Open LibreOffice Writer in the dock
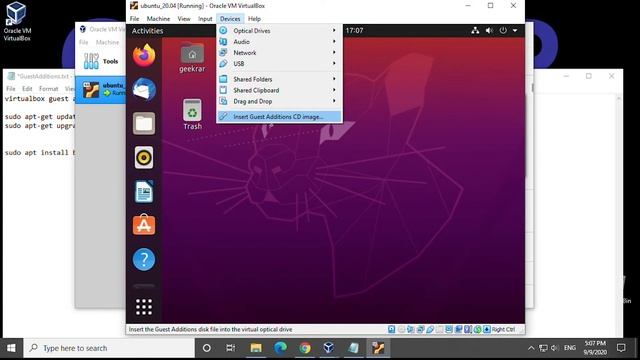 click(144, 191)
